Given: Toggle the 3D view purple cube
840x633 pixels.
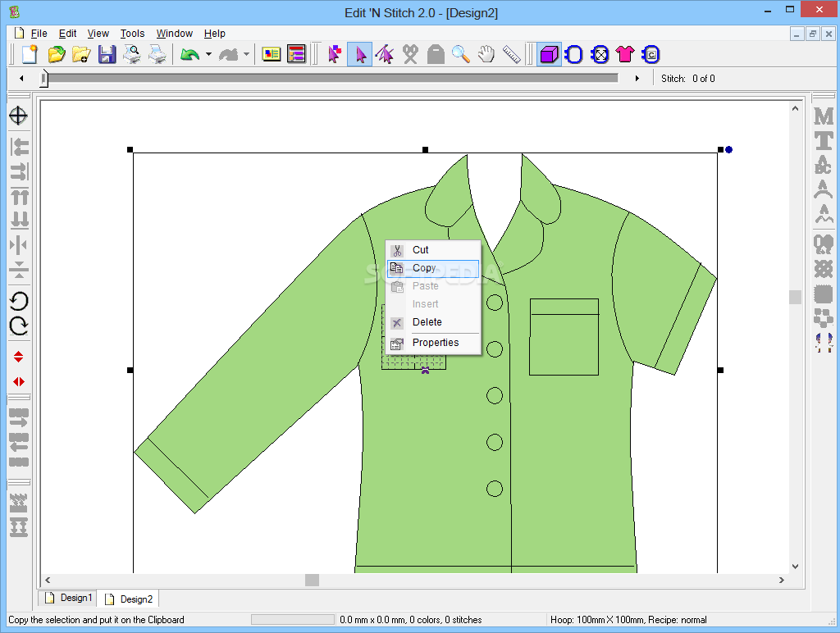Looking at the screenshot, I should [549, 54].
